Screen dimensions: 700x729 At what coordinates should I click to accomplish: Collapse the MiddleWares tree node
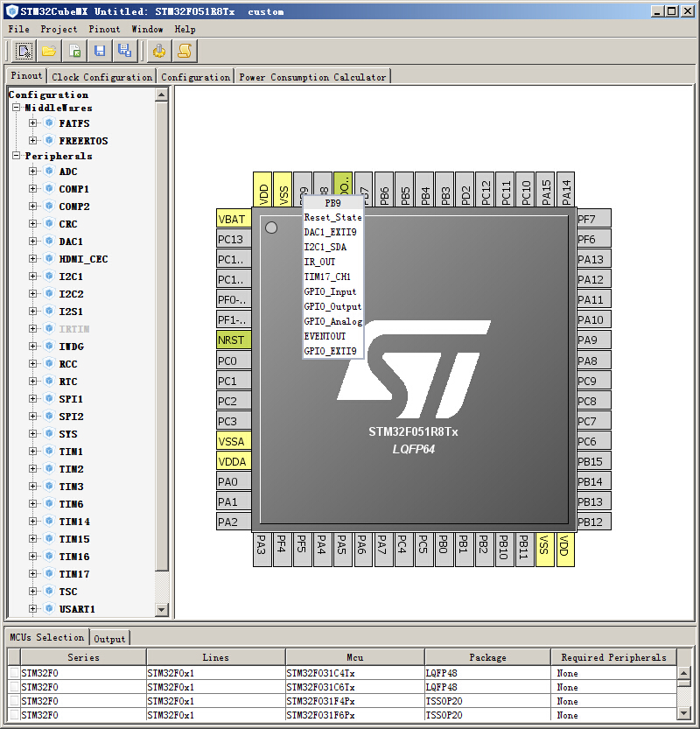pyautogui.click(x=17, y=108)
